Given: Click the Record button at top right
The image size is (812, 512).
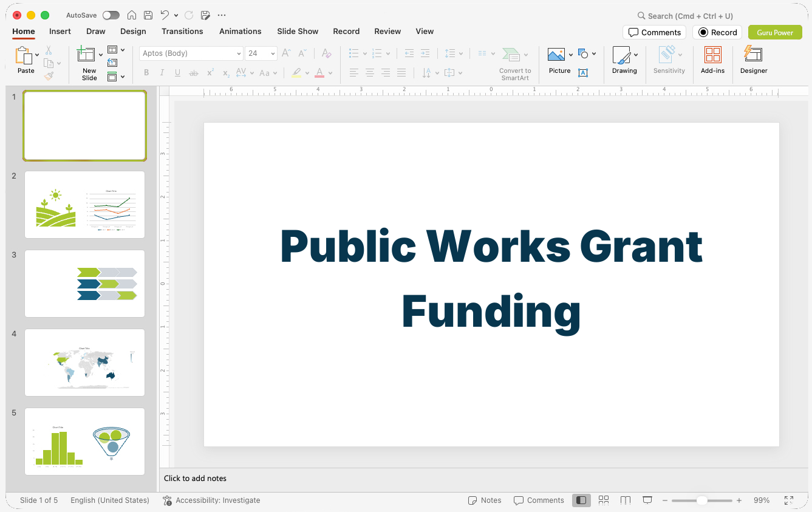Looking at the screenshot, I should pyautogui.click(x=718, y=32).
